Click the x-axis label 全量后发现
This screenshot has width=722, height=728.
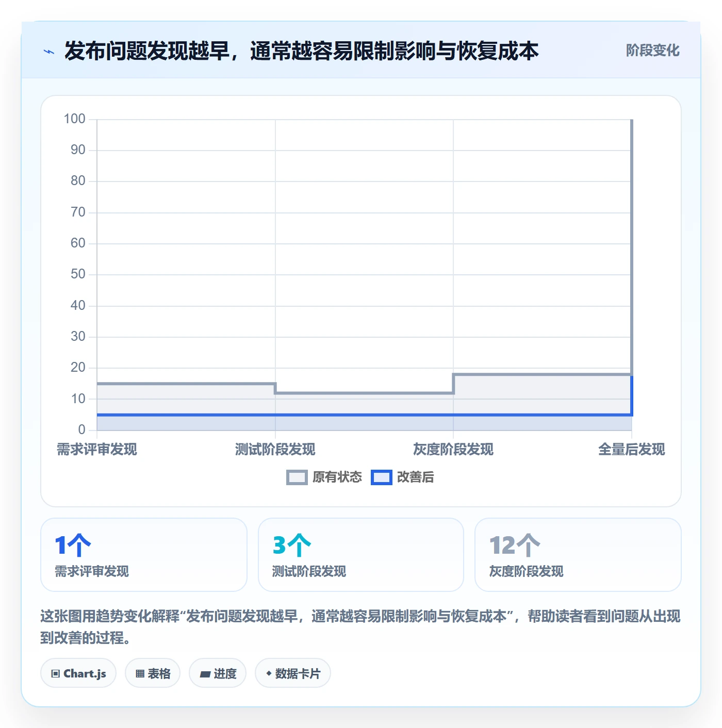632,450
